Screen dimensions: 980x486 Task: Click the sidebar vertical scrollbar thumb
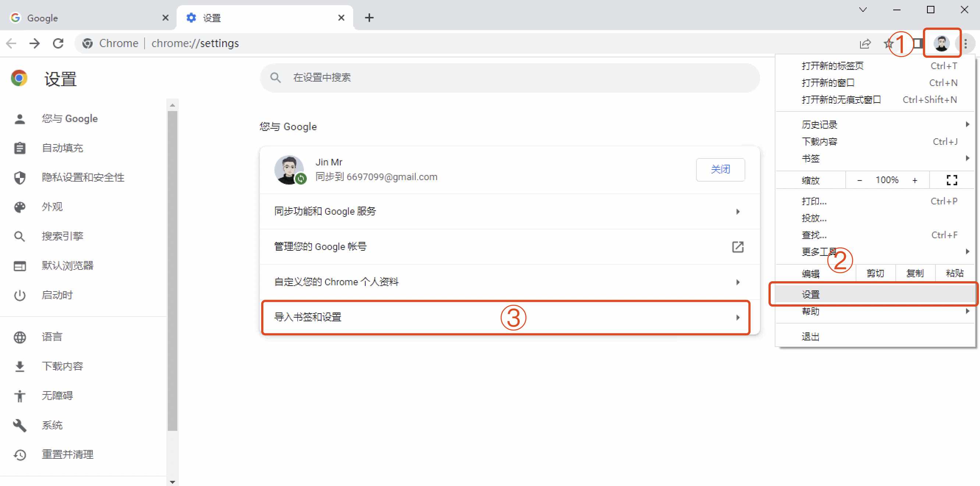172,270
